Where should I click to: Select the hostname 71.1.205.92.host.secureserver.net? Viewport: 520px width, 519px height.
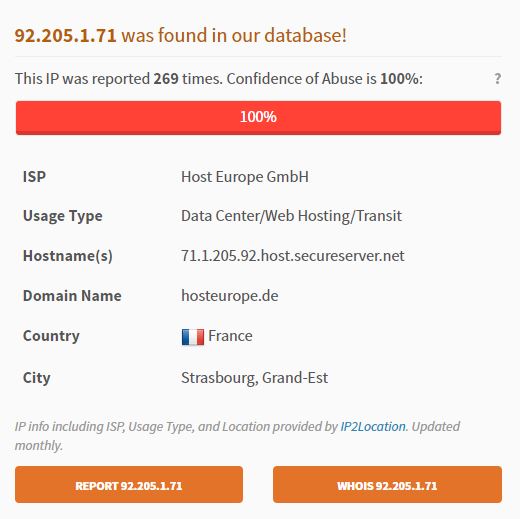tap(292, 256)
